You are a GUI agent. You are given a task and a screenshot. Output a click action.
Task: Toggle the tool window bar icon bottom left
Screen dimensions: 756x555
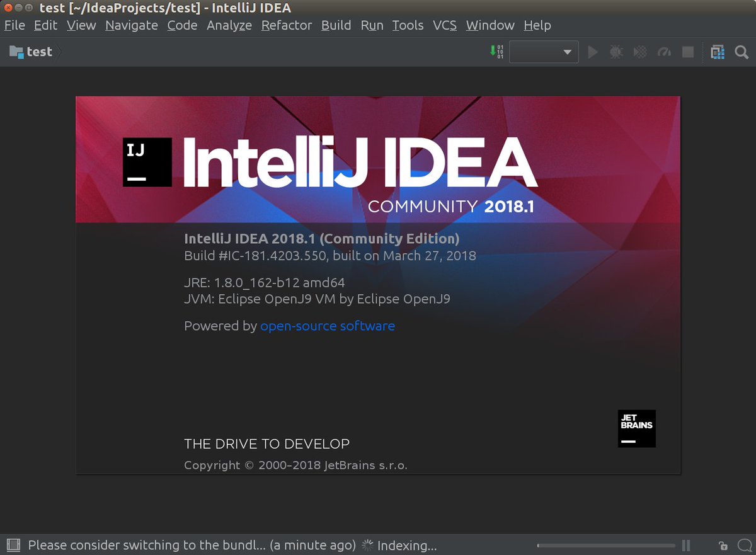point(13,544)
